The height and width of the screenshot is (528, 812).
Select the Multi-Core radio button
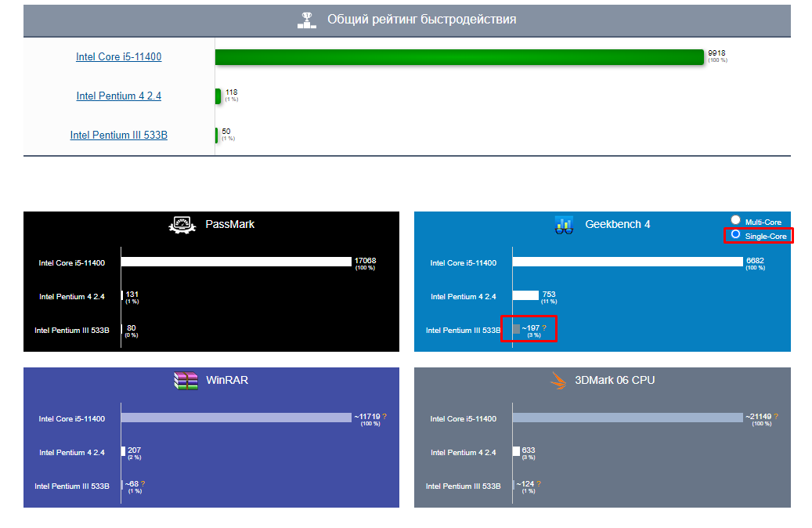(x=735, y=219)
